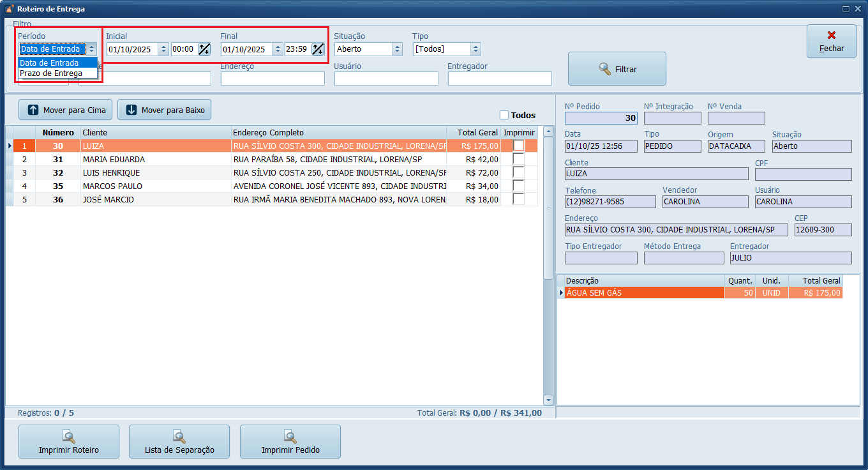The image size is (868, 470).
Task: Click the Entregador filter input field
Action: click(x=500, y=79)
